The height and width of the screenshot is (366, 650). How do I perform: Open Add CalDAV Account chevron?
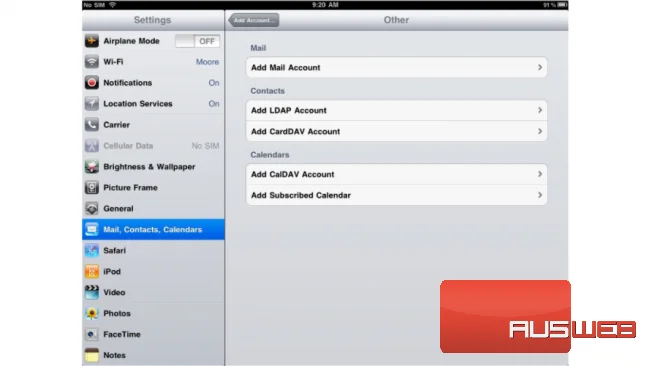click(540, 174)
